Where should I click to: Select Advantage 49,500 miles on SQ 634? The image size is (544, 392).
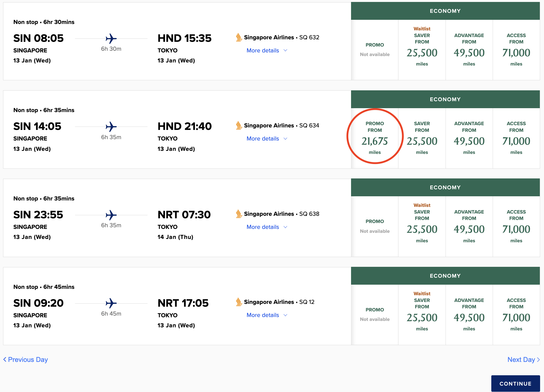(x=469, y=138)
